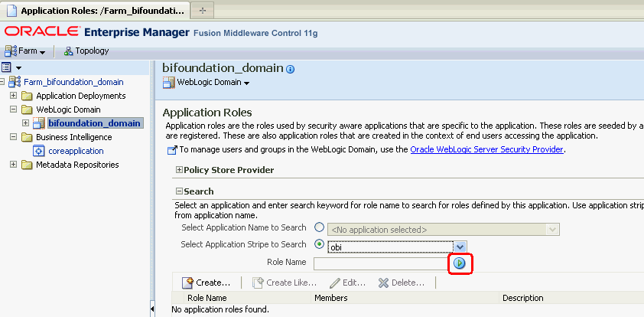Click the Application Deployments folder icon
This screenshot has width=644, height=317.
pos(27,96)
